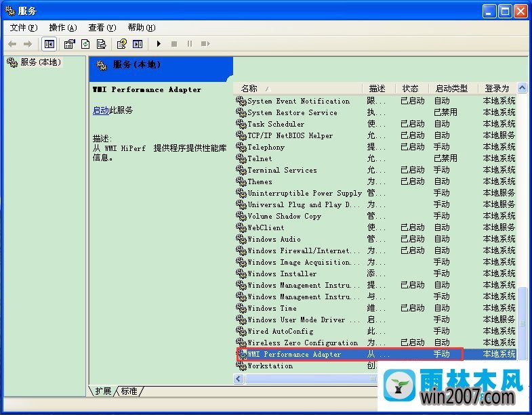Select the Windows Audio service icon
Viewport: 532px width, 415px height.
click(241, 239)
